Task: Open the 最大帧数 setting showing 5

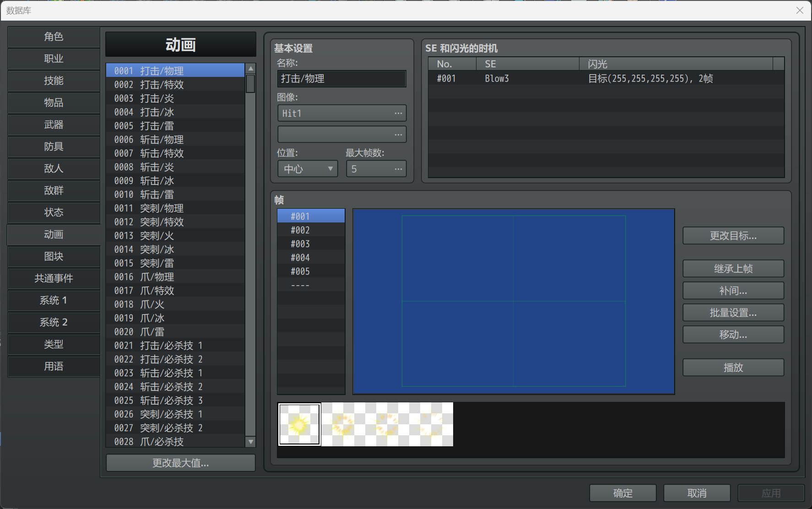Action: pyautogui.click(x=376, y=169)
